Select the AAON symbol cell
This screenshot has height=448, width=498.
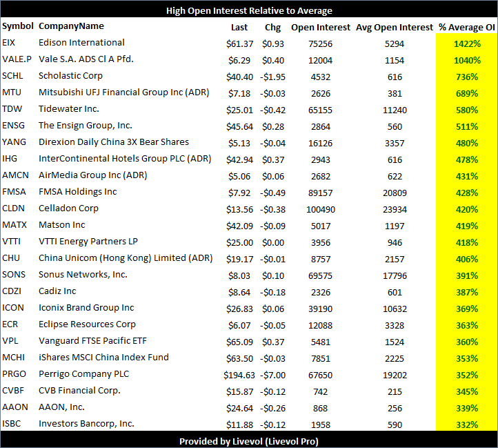(15, 407)
